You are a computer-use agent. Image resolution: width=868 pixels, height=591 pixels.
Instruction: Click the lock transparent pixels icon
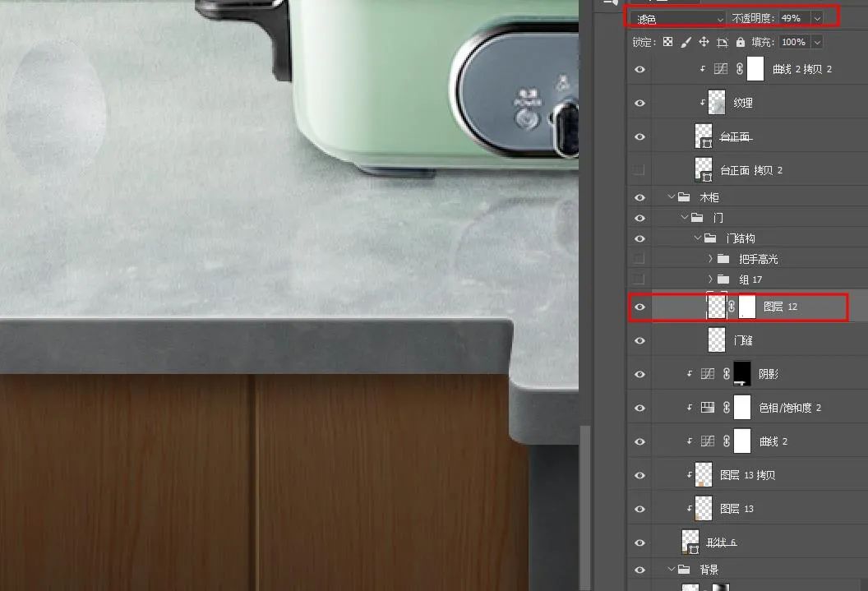[667, 42]
